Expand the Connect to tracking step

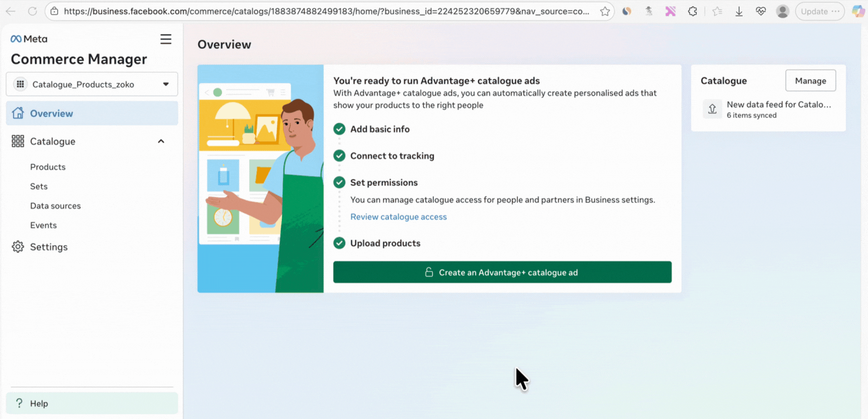[392, 156]
